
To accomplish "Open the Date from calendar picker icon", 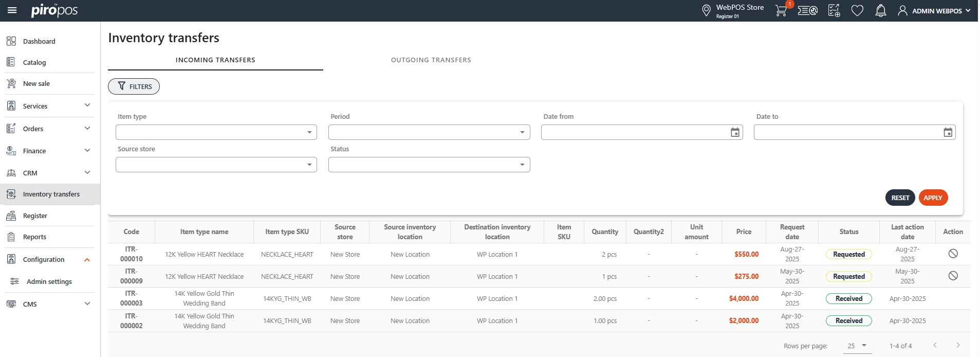I will (x=735, y=133).
